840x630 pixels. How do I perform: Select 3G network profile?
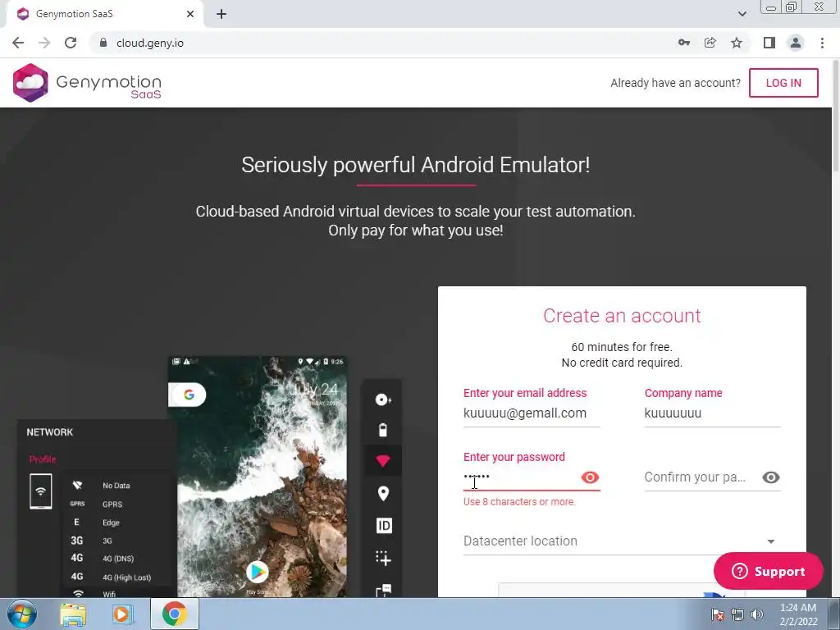point(107,541)
